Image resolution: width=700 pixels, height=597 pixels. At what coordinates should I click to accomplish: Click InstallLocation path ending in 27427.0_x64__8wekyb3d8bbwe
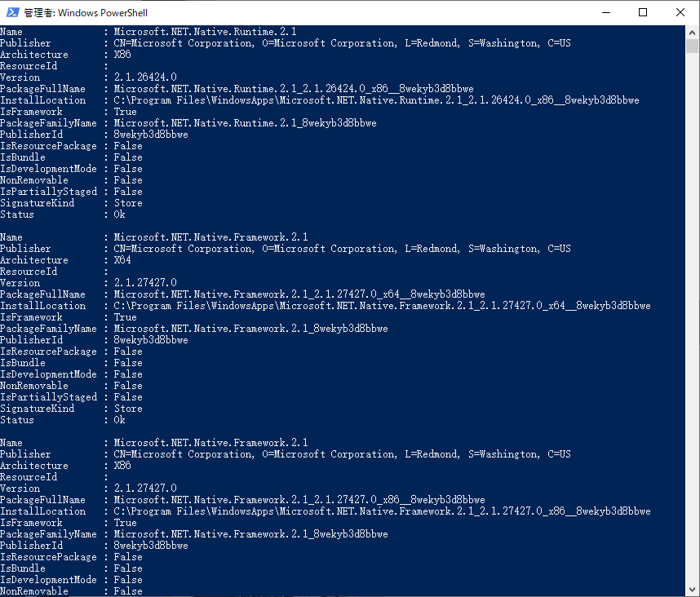[x=382, y=306]
